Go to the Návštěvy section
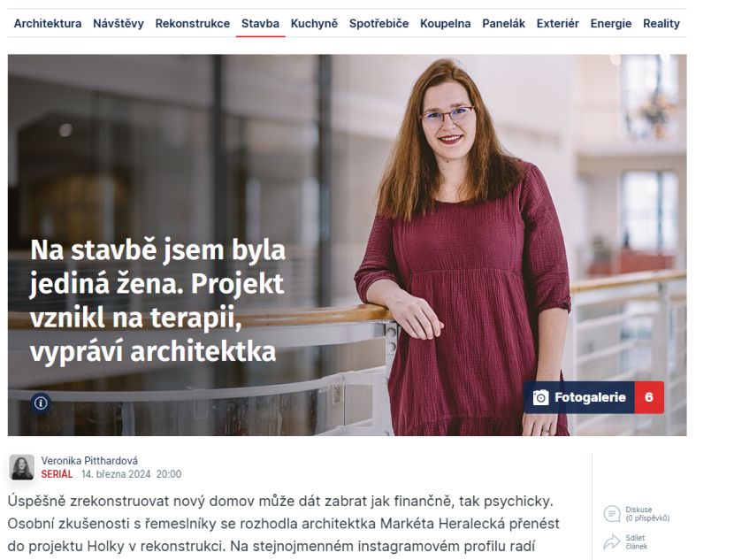The image size is (734, 560). tap(119, 23)
